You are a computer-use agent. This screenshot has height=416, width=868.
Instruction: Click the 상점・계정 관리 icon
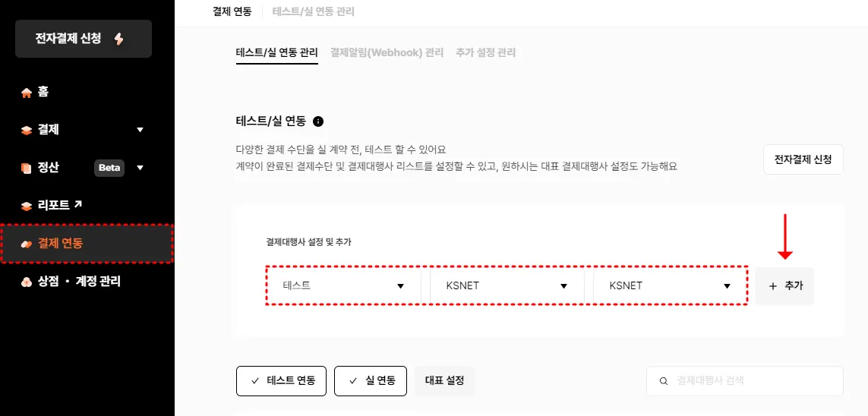27,282
